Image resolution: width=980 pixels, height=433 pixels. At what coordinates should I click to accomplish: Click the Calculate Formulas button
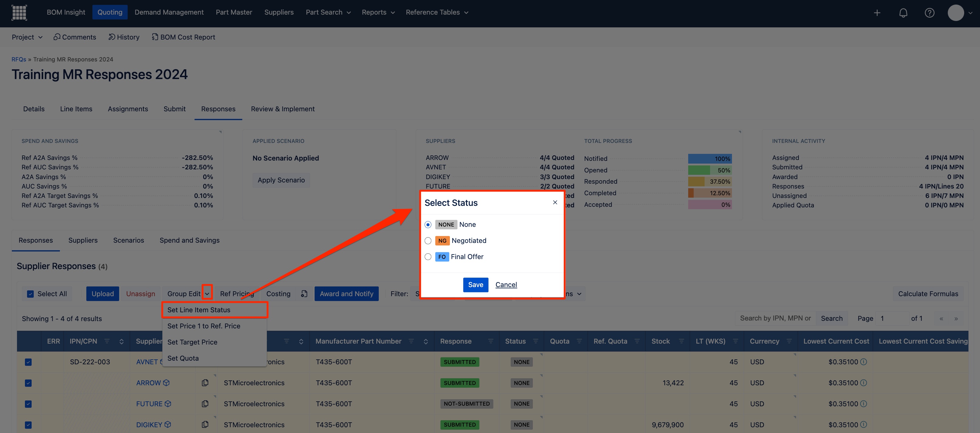[x=928, y=294]
